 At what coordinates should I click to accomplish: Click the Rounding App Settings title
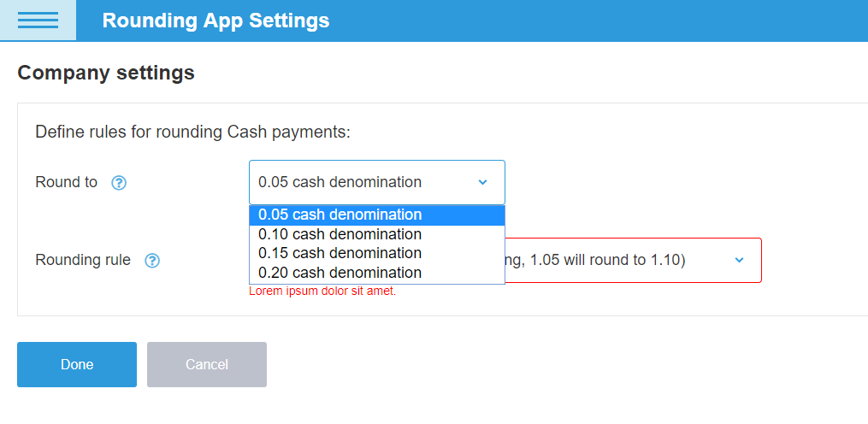(x=216, y=21)
